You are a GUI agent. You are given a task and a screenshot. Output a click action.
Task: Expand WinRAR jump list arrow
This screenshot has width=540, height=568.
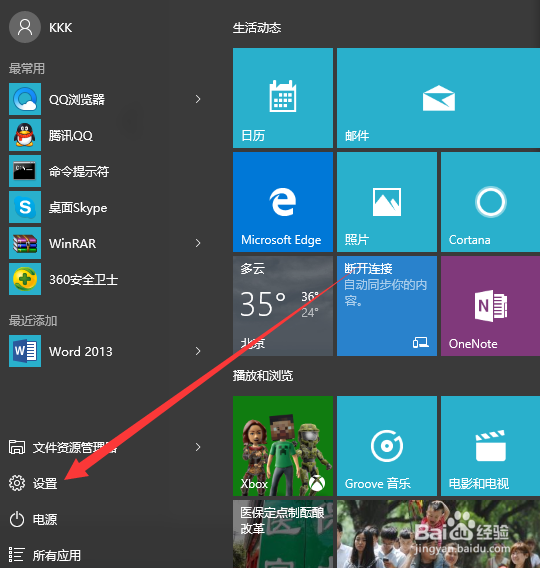pos(198,243)
